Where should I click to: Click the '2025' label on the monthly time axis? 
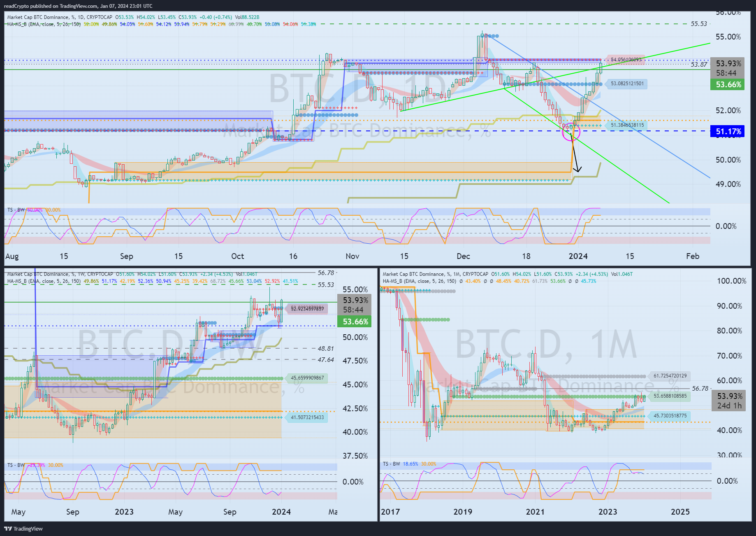(x=680, y=512)
